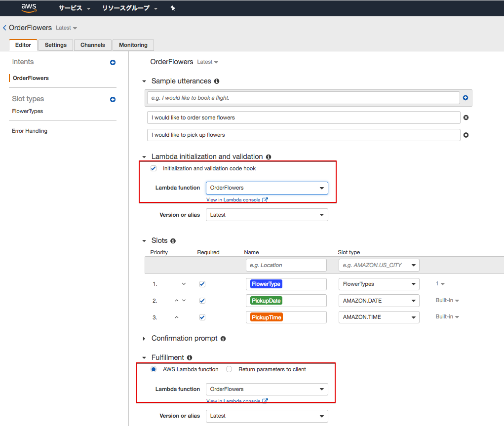Click the AWS home logo
Viewport: 504px width, 431px height.
click(x=28, y=8)
